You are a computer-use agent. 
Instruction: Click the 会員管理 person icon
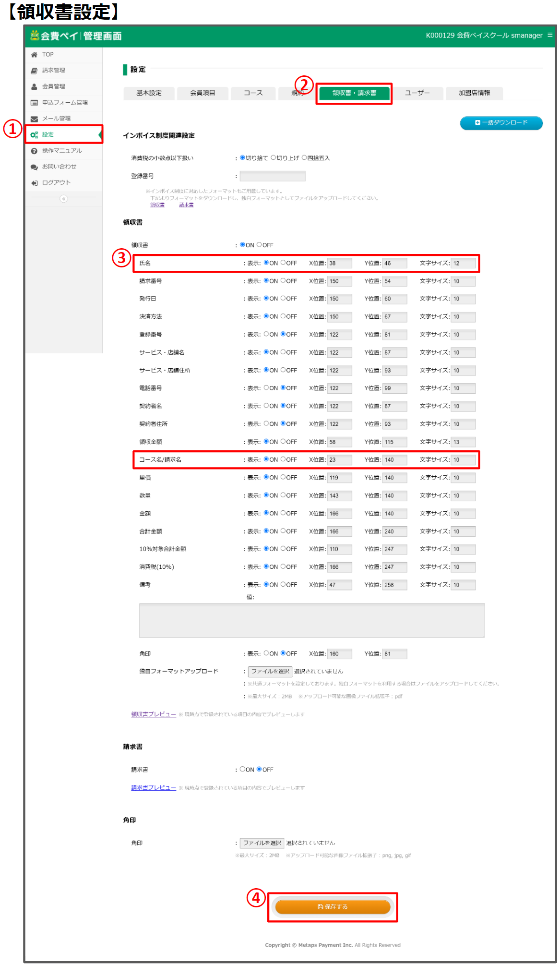[x=34, y=87]
